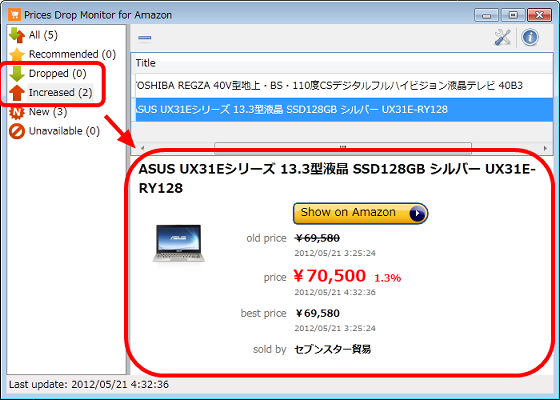Click the All up/down arrows icon
560x400 pixels.
tap(17, 35)
